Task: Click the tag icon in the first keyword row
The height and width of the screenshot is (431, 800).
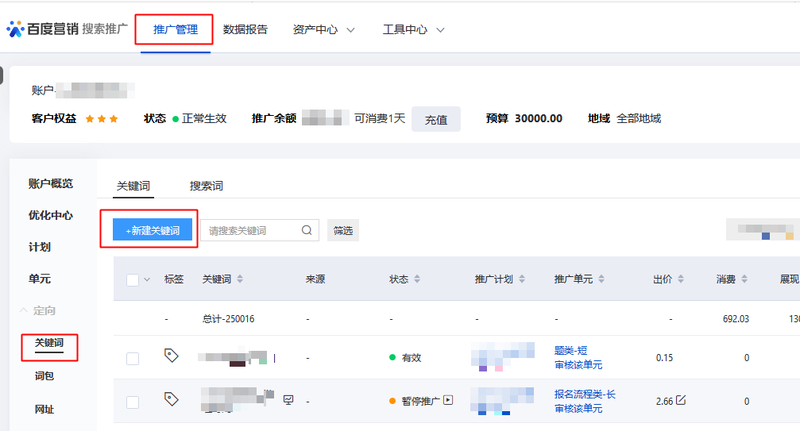Action: click(171, 355)
